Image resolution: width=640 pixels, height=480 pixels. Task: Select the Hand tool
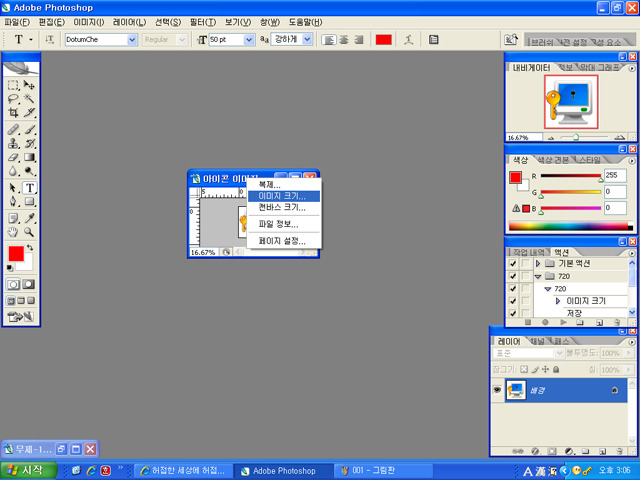(x=13, y=232)
